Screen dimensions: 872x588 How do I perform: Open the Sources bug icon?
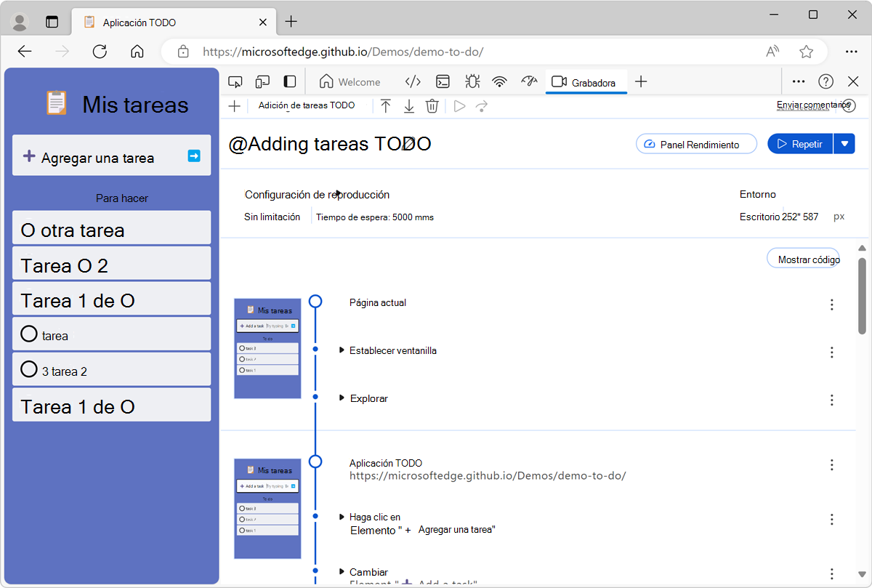[471, 81]
